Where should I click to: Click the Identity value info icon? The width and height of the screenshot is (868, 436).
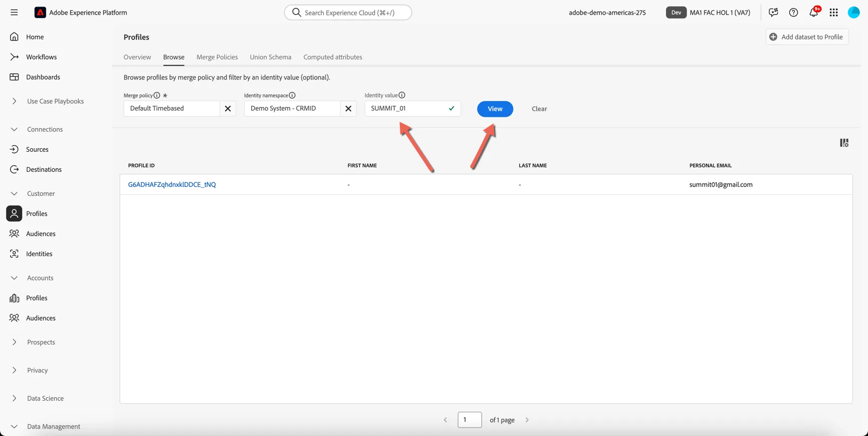tap(402, 95)
